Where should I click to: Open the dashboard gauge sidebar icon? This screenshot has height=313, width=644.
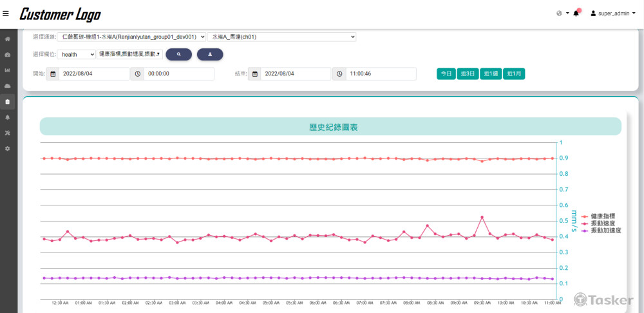(x=8, y=55)
